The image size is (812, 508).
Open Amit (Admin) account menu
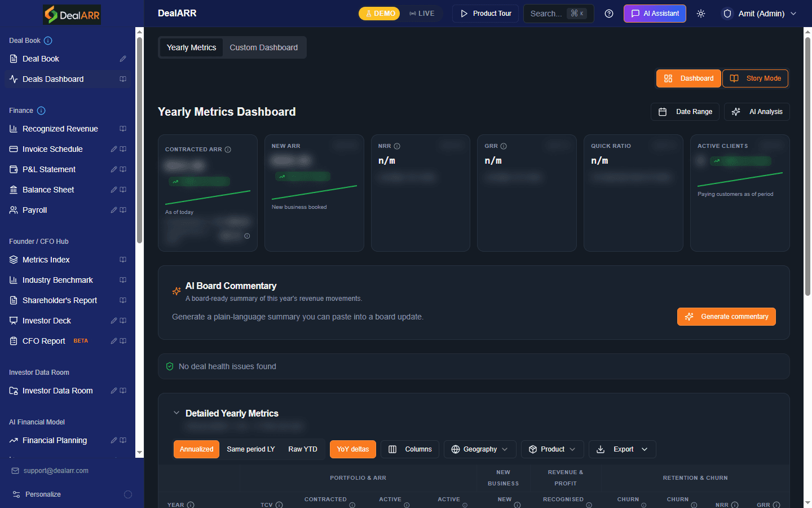click(x=760, y=14)
